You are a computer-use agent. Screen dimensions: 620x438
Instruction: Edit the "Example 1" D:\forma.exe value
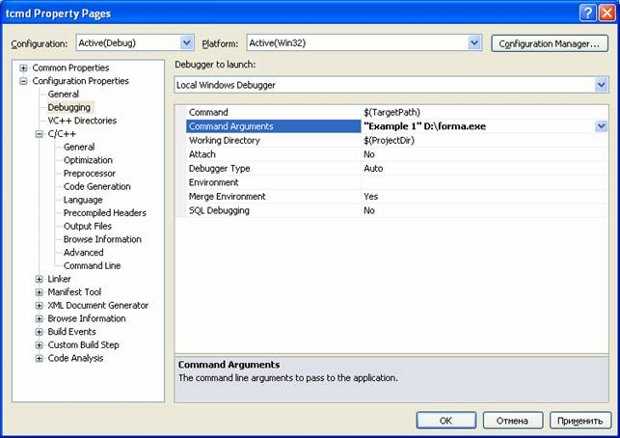[x=425, y=126]
